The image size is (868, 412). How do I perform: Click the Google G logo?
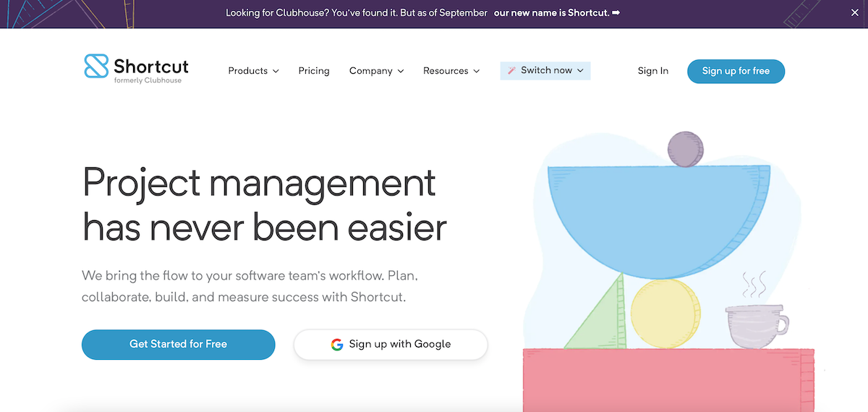(x=337, y=345)
